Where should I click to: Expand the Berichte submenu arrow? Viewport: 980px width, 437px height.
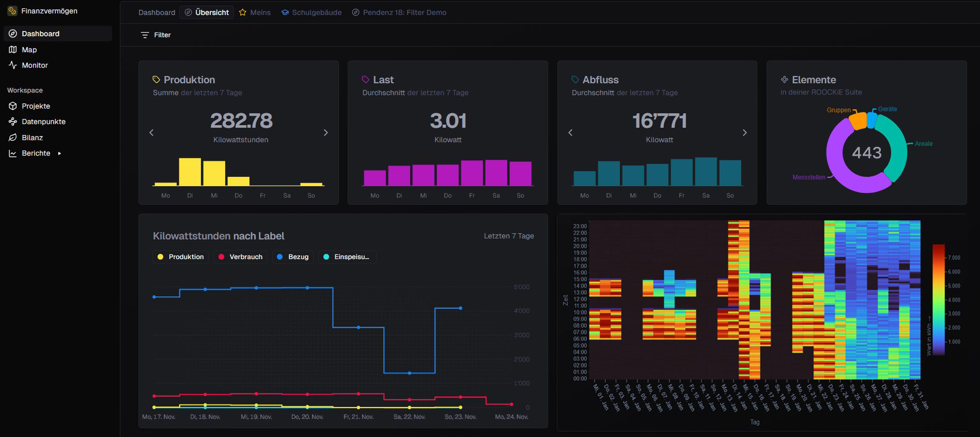tap(59, 154)
